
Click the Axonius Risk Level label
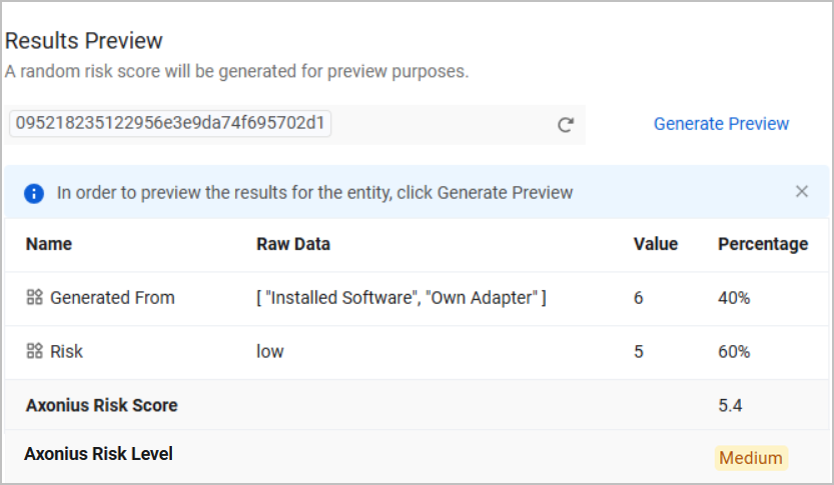98,454
